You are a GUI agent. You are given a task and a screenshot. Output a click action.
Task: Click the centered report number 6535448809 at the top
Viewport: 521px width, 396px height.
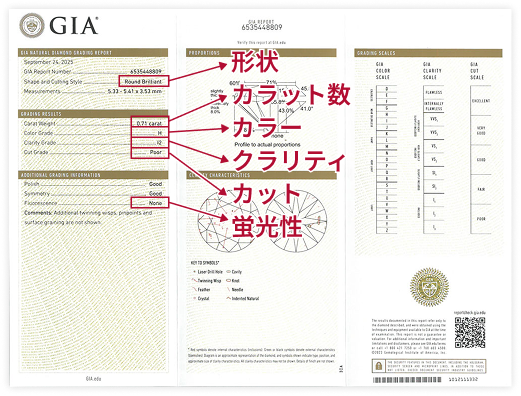(x=262, y=27)
